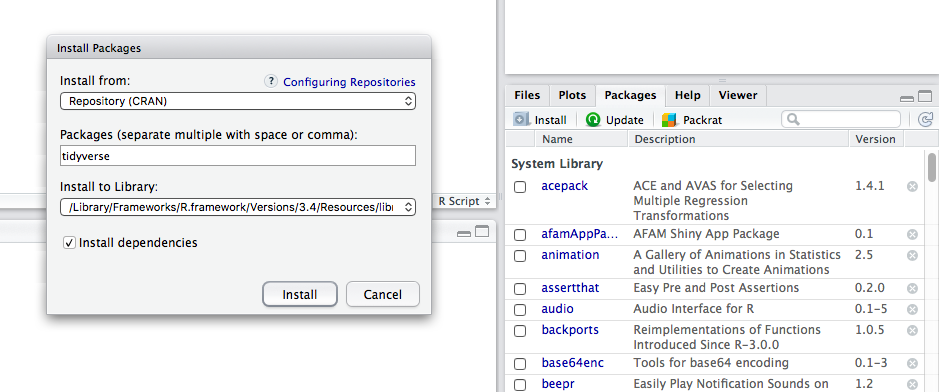The image size is (939, 392).
Task: Open the afamAppPa... package link
Action: coord(580,234)
